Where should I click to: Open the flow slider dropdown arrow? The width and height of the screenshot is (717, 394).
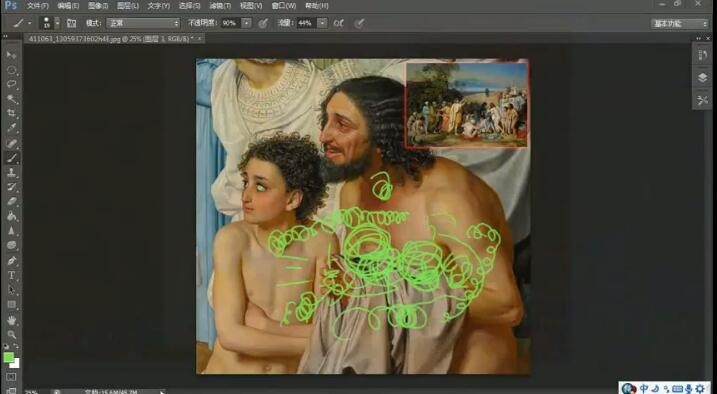pyautogui.click(x=322, y=23)
